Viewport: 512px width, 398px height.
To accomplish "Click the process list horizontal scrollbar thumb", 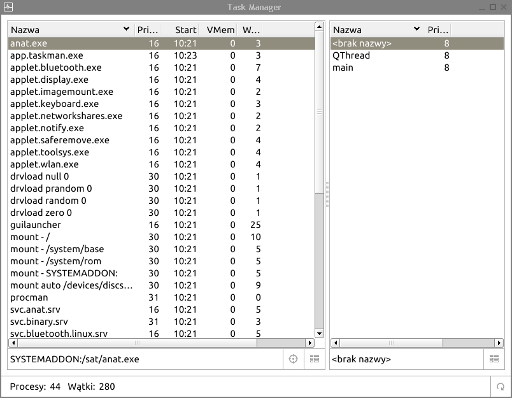I will point(137,343).
